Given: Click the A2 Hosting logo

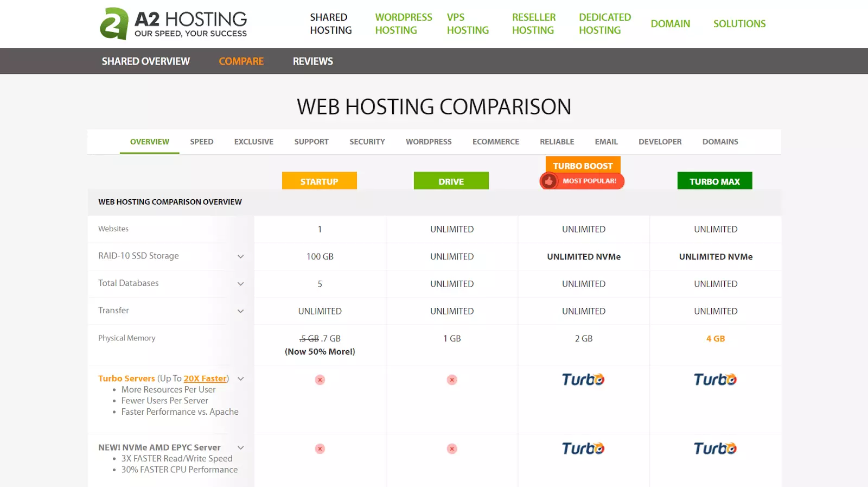Looking at the screenshot, I should 173,23.
